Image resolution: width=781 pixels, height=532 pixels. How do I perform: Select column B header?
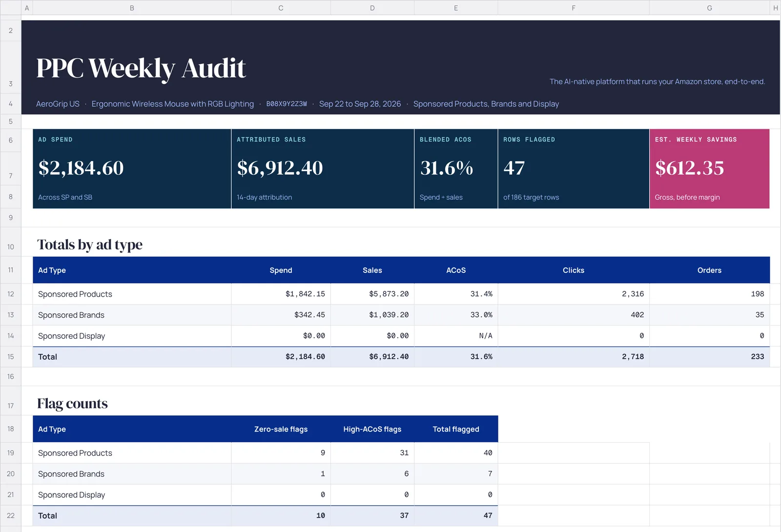[132, 8]
